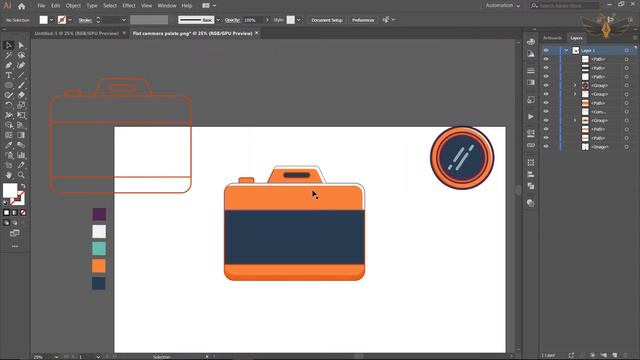This screenshot has width=640, height=360.
Task: Open Edit Toolbar three-dots button
Action: tap(15, 247)
